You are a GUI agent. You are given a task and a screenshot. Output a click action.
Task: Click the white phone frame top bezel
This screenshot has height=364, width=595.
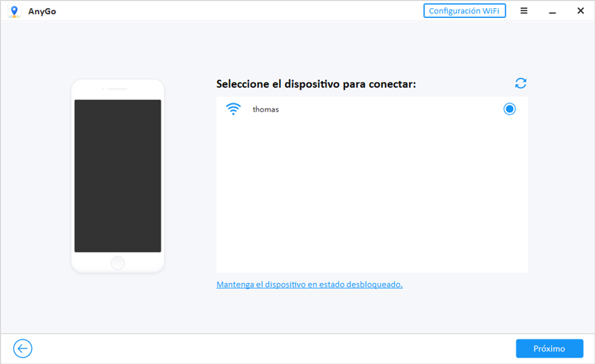[118, 89]
